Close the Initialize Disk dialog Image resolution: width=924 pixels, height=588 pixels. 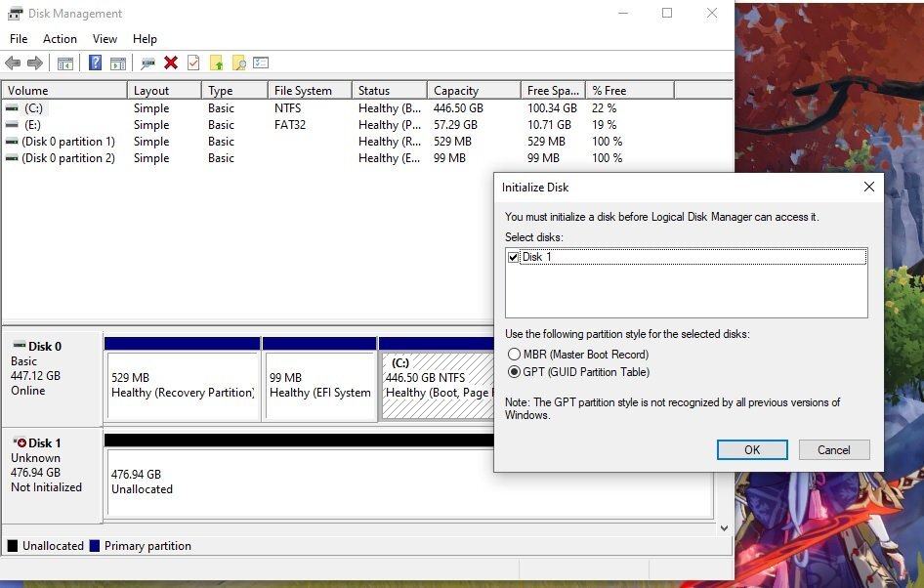click(868, 187)
